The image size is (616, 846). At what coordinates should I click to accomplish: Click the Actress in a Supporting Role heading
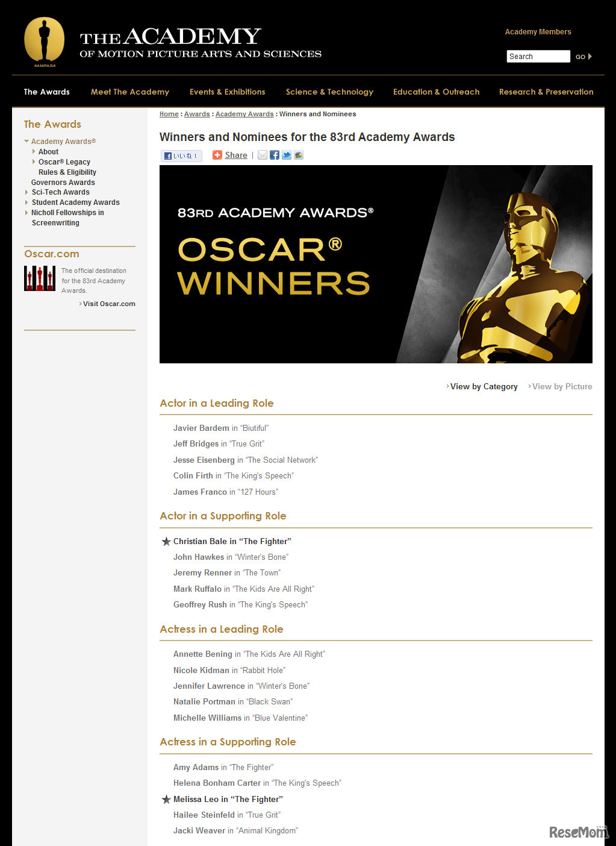(x=228, y=742)
